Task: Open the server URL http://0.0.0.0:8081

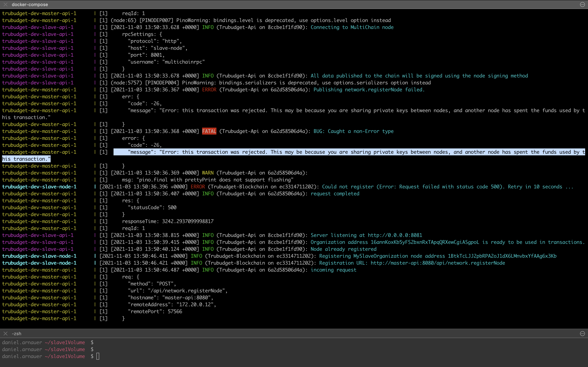Action: (395, 235)
